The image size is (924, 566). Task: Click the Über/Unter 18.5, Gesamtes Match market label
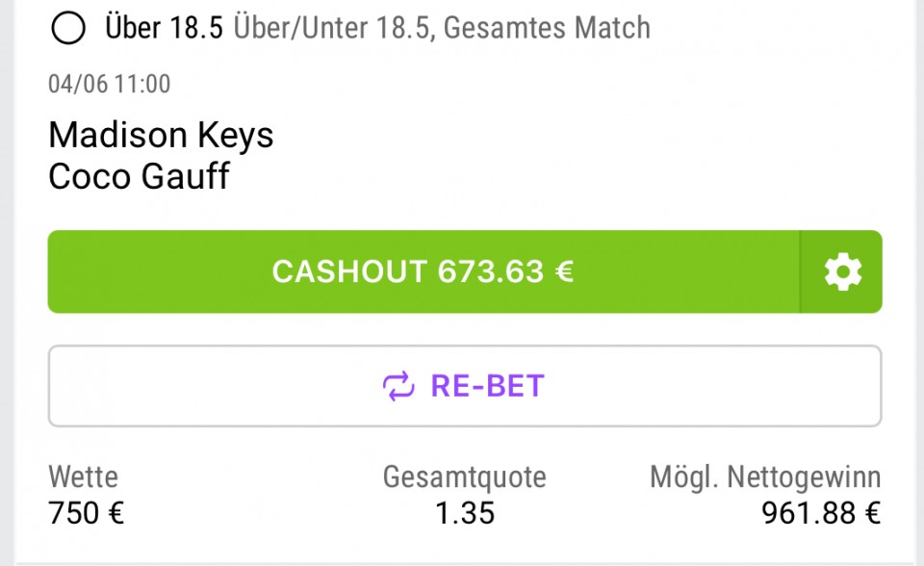[x=442, y=28]
